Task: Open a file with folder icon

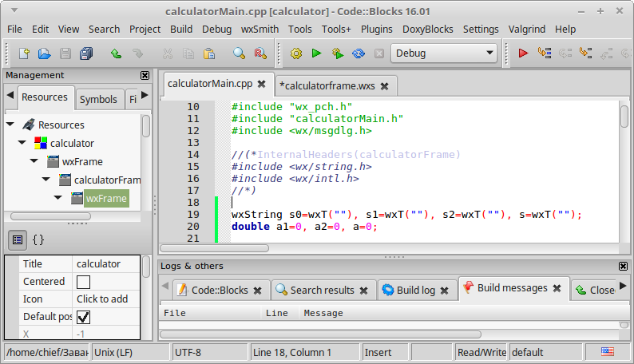Action: (44, 53)
